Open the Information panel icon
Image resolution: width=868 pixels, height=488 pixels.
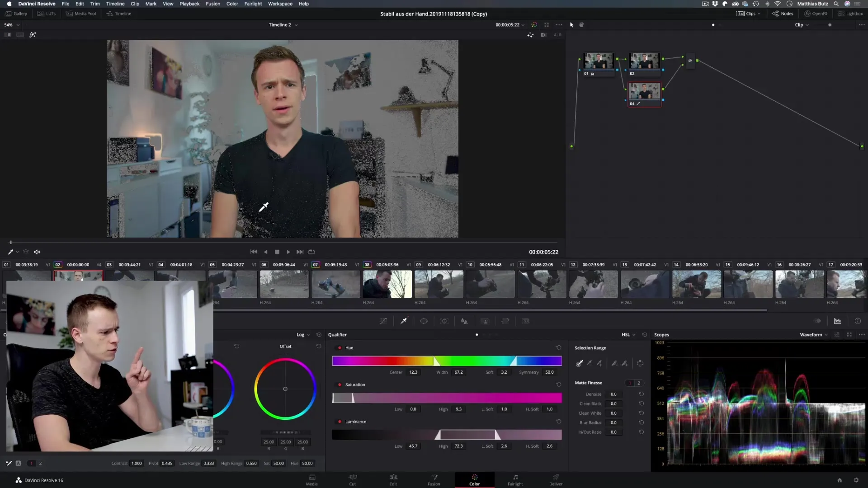tap(858, 321)
